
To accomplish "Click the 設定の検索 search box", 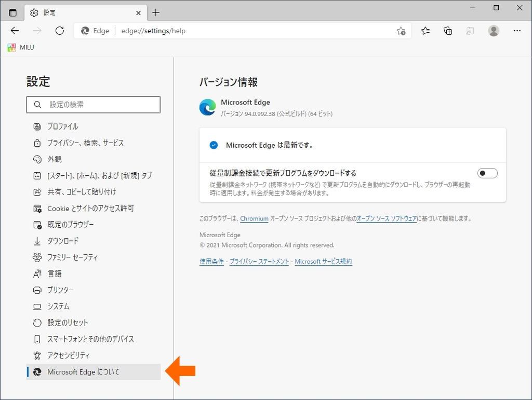I will pos(94,105).
